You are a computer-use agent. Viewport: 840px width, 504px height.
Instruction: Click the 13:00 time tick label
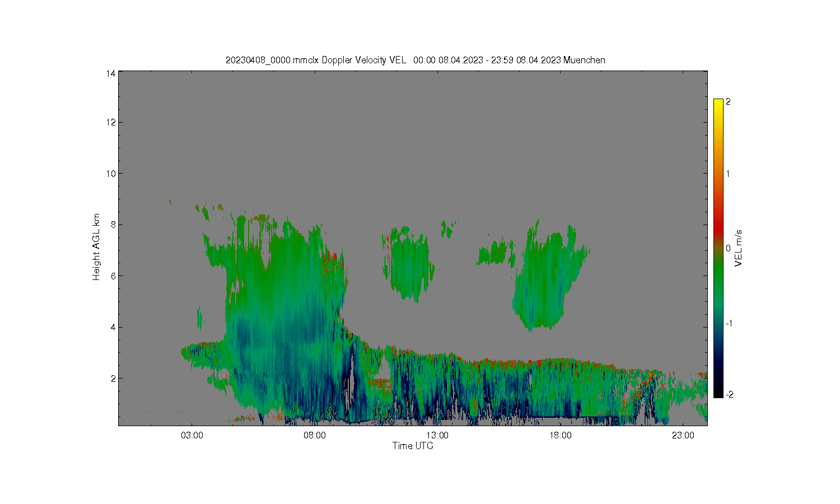pyautogui.click(x=437, y=436)
